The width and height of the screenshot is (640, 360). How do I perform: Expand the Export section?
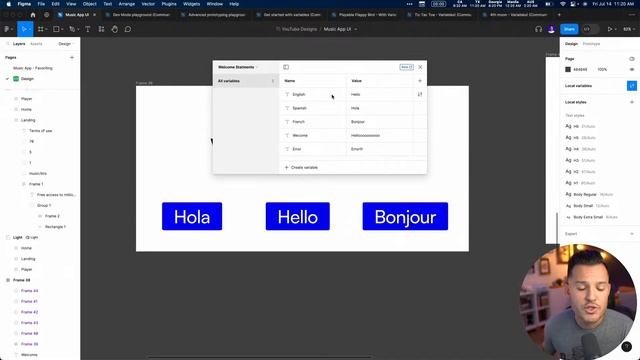[632, 234]
